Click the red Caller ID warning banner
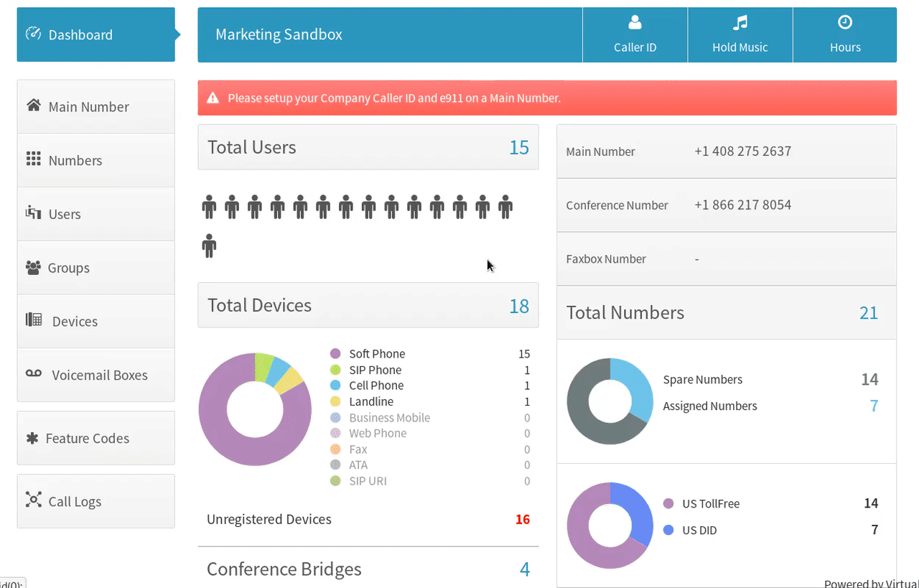This screenshot has height=588, width=919. pos(546,98)
